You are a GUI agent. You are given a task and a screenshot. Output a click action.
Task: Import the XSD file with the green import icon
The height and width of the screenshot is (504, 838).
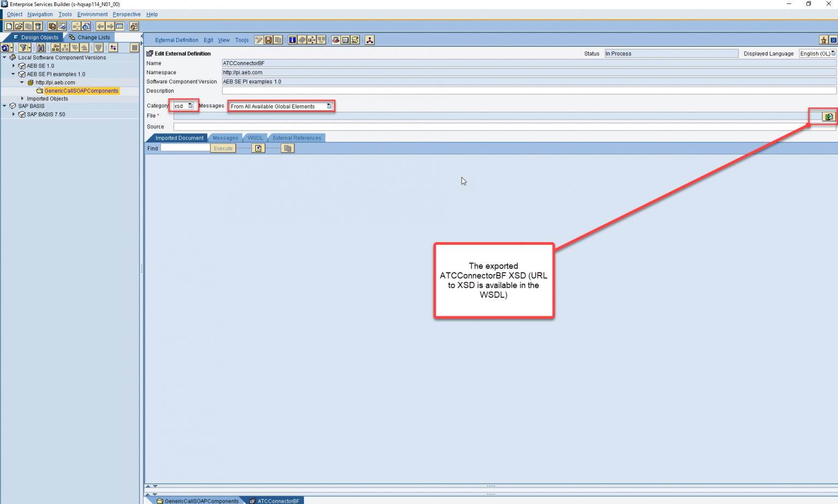(x=828, y=116)
